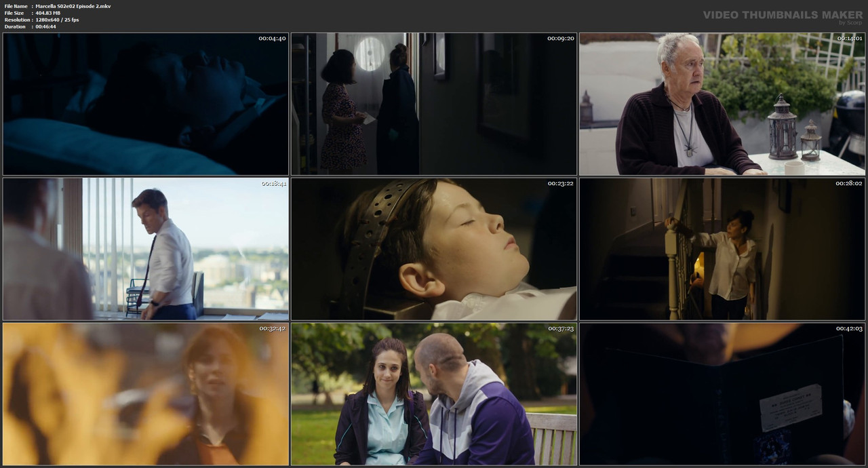Click the 00:09:20 timestamp label
868x468 pixels.
(561, 38)
